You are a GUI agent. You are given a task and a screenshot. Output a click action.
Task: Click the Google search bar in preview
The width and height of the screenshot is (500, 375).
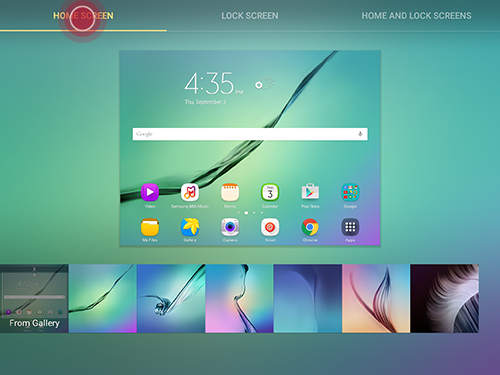(x=250, y=134)
